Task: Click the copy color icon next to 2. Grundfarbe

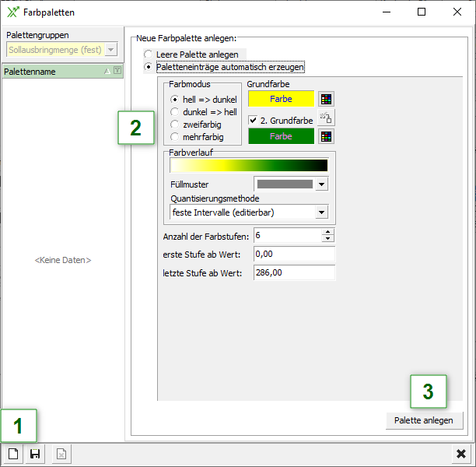Action: (327, 118)
